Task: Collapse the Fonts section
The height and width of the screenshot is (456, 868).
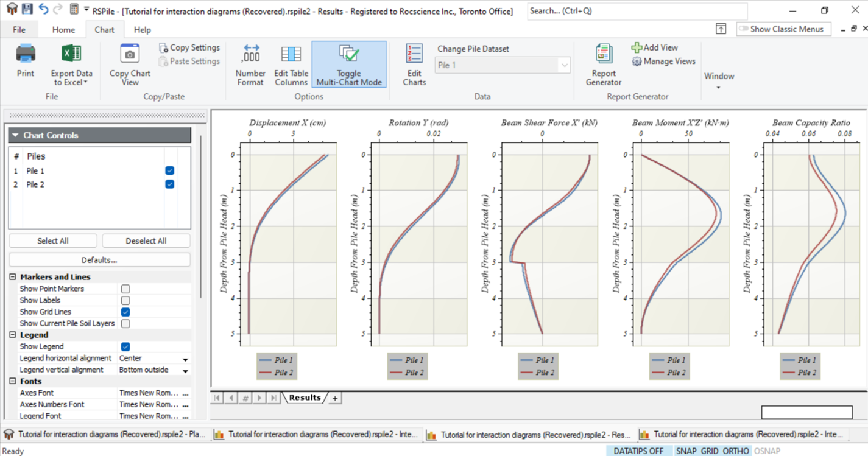Action: [13, 381]
